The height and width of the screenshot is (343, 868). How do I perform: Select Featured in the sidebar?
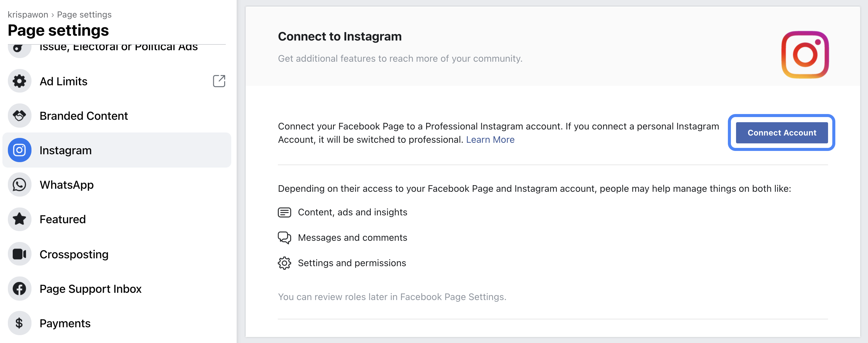(63, 219)
